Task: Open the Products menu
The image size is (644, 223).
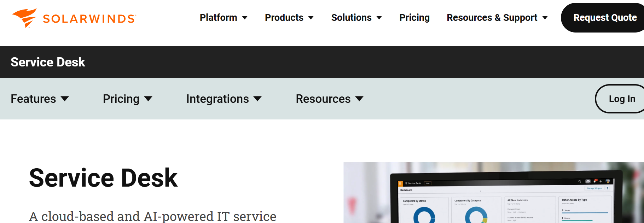Action: coord(284,18)
